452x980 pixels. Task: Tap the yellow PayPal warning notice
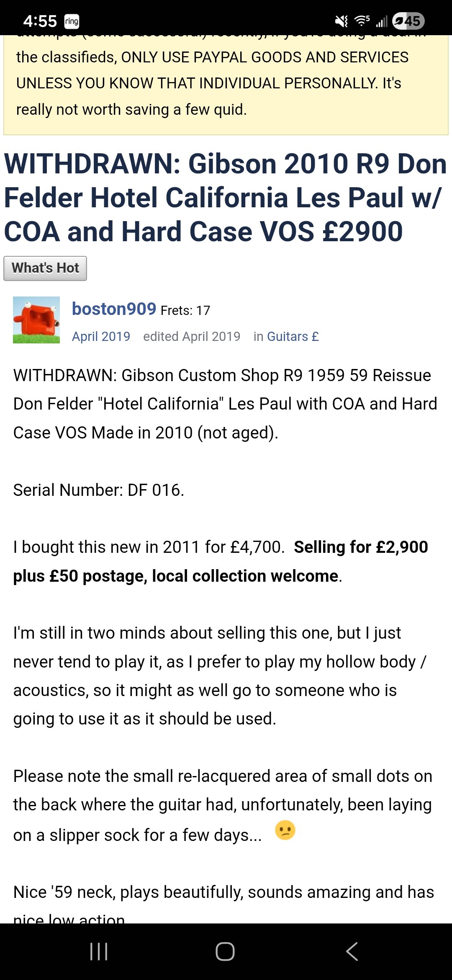(225, 84)
